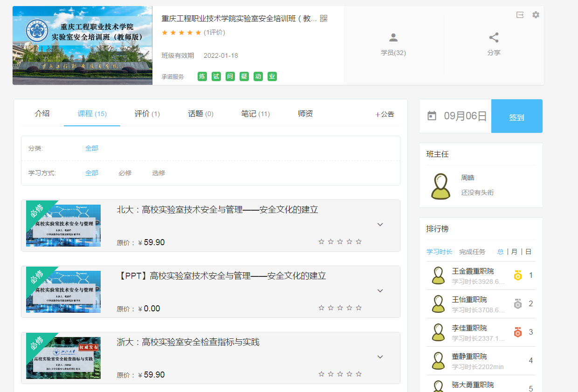Open the 话题 (0) tab
Screen dimensions: 578x392
[x=201, y=114]
